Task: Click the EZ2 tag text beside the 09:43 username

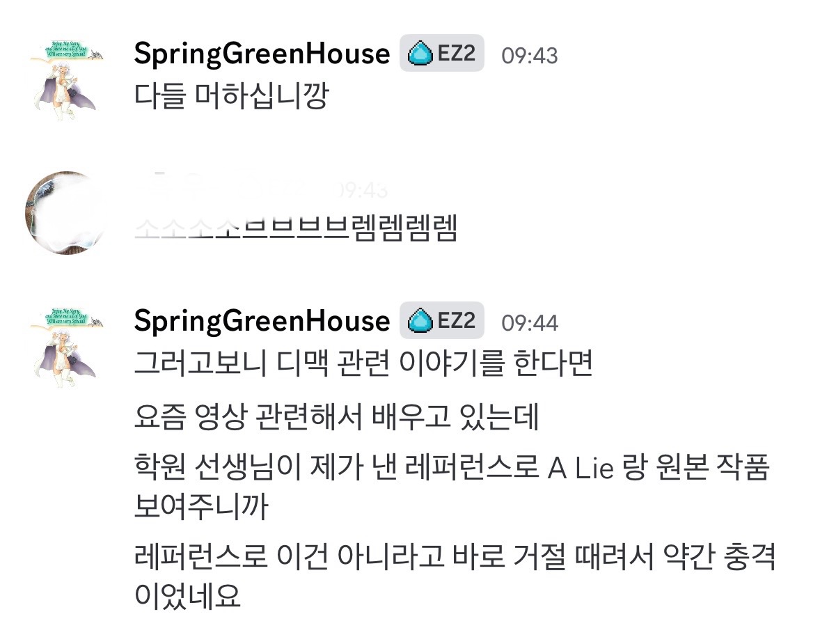Action: 456,54
